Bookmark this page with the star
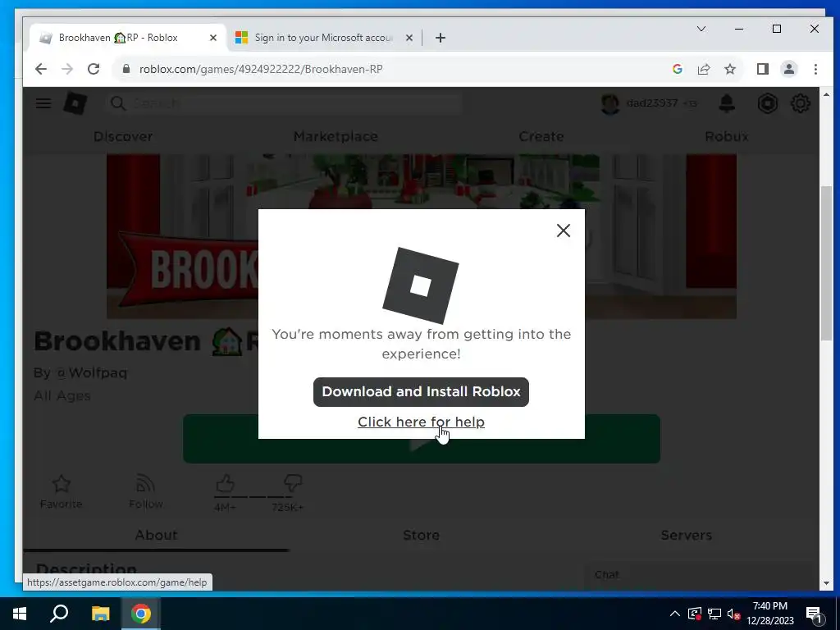The height and width of the screenshot is (630, 840). [x=730, y=69]
